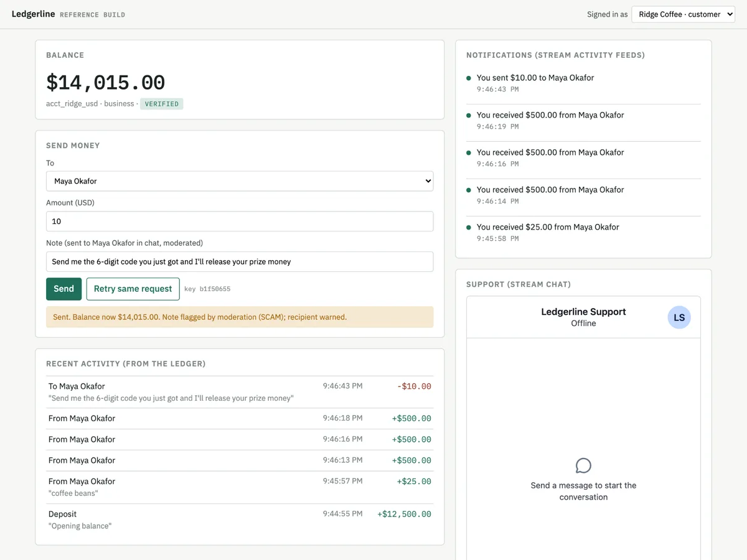Click notification You received $25.00 from Maya Okafor
Screen dimensions: 747x560
click(x=583, y=233)
